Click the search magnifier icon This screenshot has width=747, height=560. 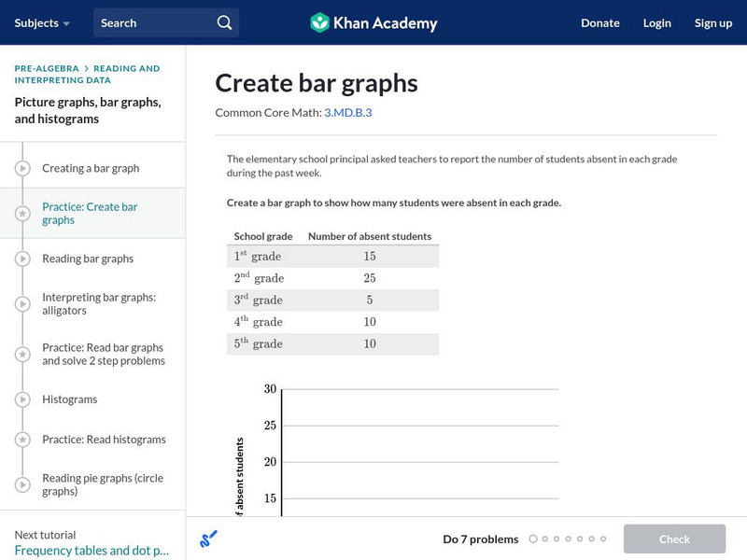(224, 22)
